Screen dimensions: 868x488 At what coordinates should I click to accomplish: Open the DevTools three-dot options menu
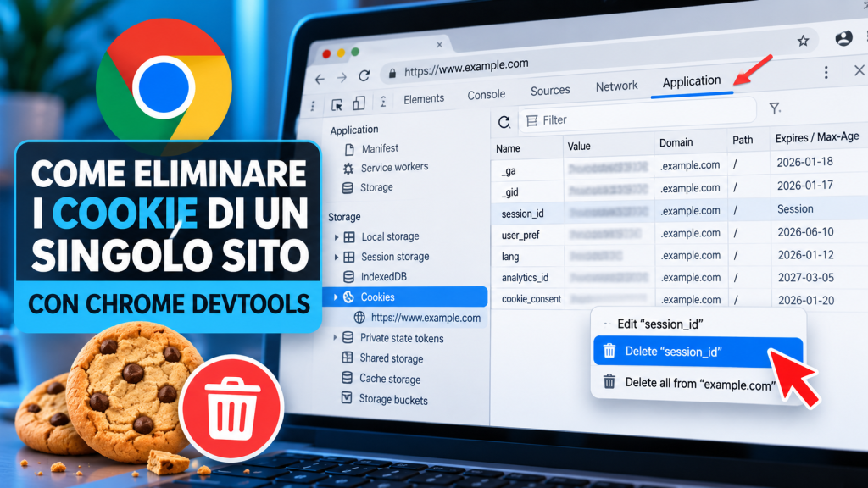826,73
